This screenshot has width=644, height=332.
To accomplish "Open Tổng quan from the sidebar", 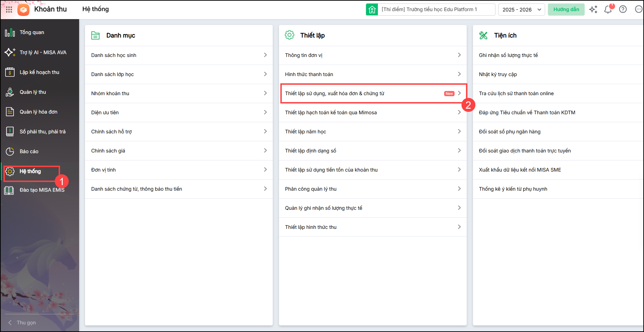I will (32, 32).
